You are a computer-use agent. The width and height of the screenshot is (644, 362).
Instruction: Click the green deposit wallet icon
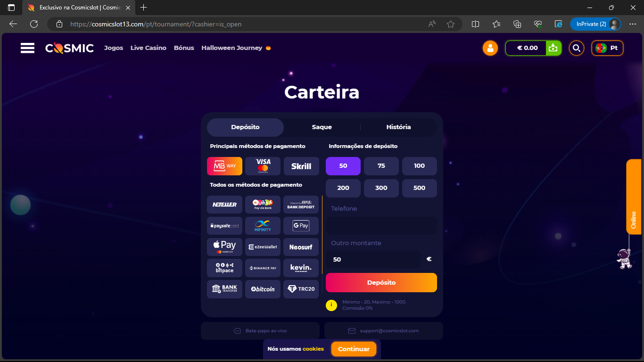pyautogui.click(x=553, y=48)
